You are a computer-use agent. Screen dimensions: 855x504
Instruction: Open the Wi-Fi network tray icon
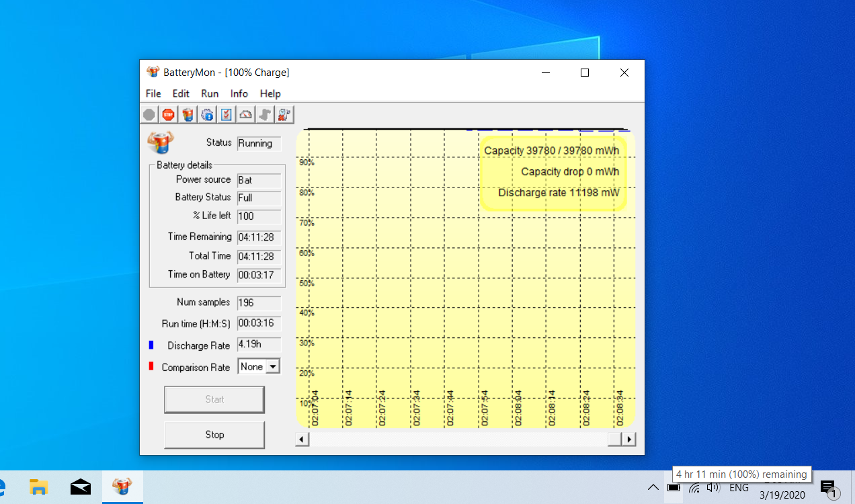click(x=694, y=488)
